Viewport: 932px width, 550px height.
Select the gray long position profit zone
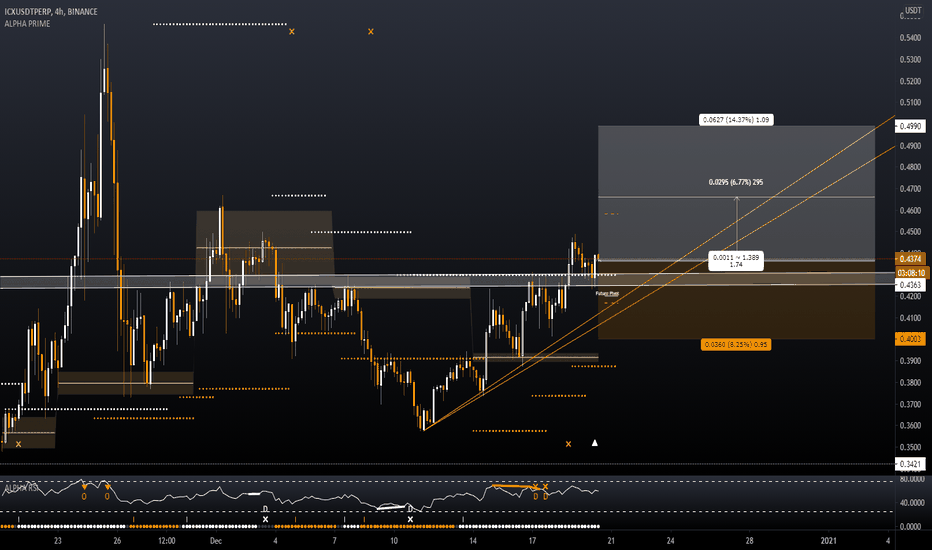coord(736,193)
